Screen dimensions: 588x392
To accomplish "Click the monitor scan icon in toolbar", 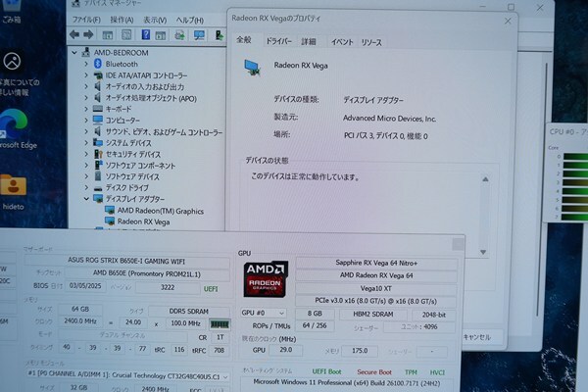I will tap(198, 36).
